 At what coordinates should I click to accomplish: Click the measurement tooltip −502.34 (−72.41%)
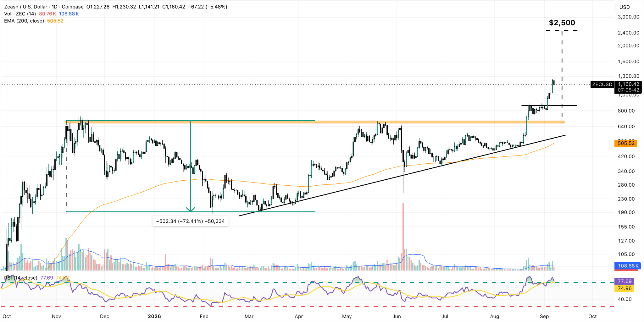191,221
